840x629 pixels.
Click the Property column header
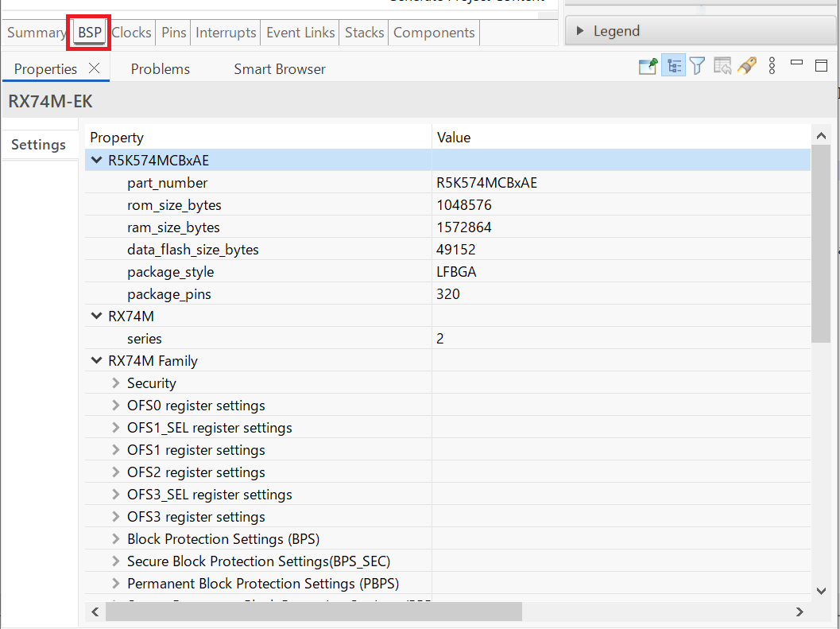(x=258, y=138)
